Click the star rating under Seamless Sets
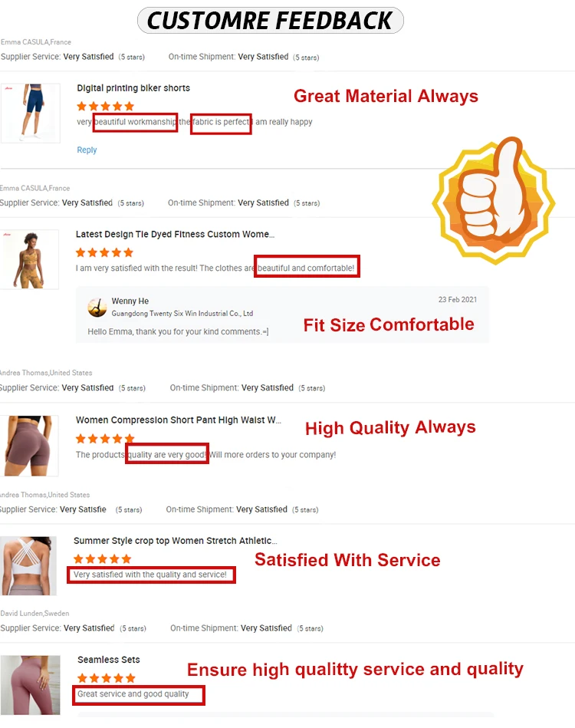Image resolution: width=575 pixels, height=728 pixels. point(107,678)
